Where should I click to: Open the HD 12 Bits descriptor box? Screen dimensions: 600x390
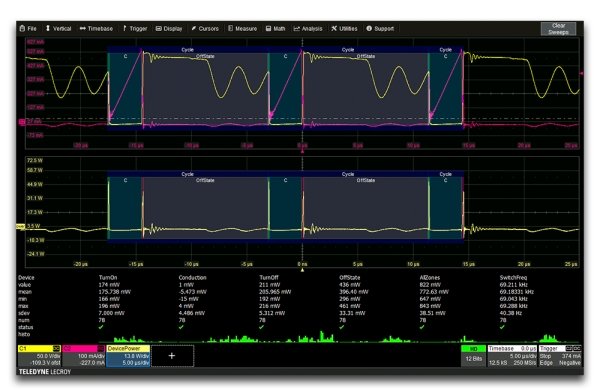[x=473, y=356]
